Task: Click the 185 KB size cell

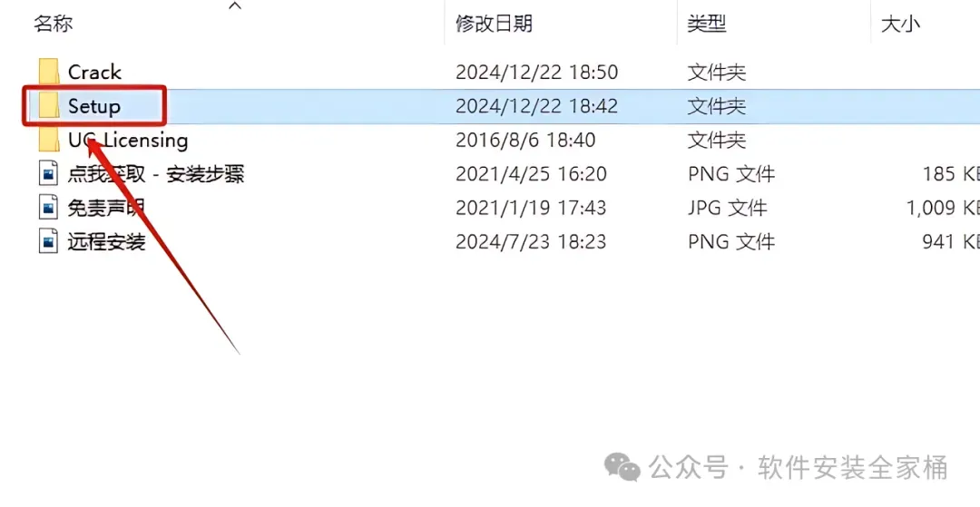Action: pos(951,173)
